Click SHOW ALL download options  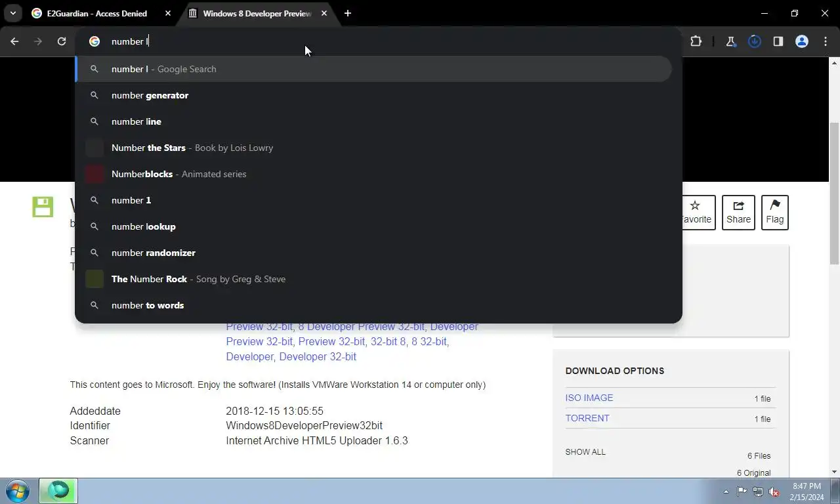coord(585,452)
